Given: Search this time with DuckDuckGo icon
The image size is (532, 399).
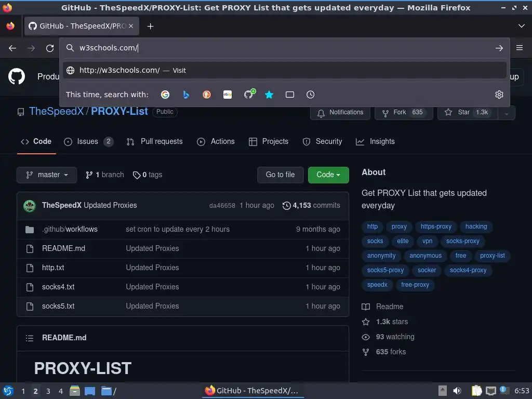Looking at the screenshot, I should (207, 95).
